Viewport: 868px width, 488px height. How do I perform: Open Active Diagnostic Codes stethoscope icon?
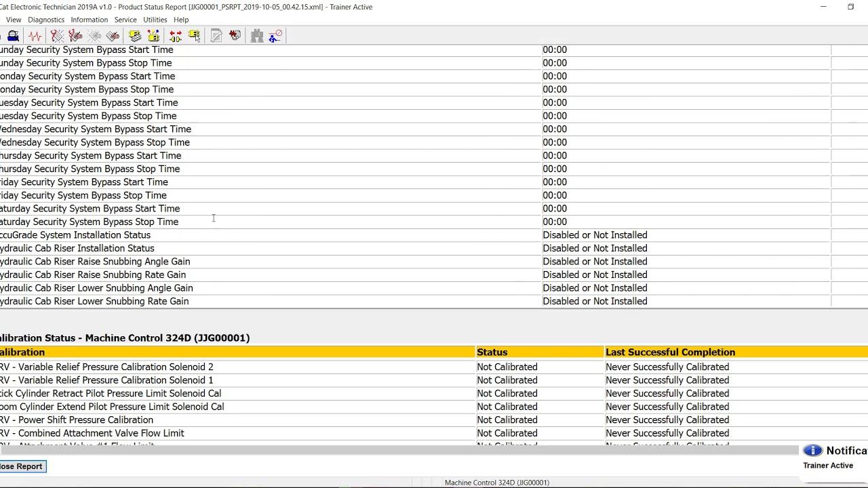click(57, 36)
